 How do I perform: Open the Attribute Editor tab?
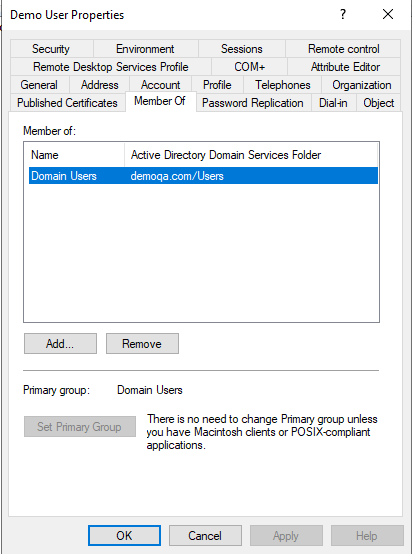[x=345, y=67]
